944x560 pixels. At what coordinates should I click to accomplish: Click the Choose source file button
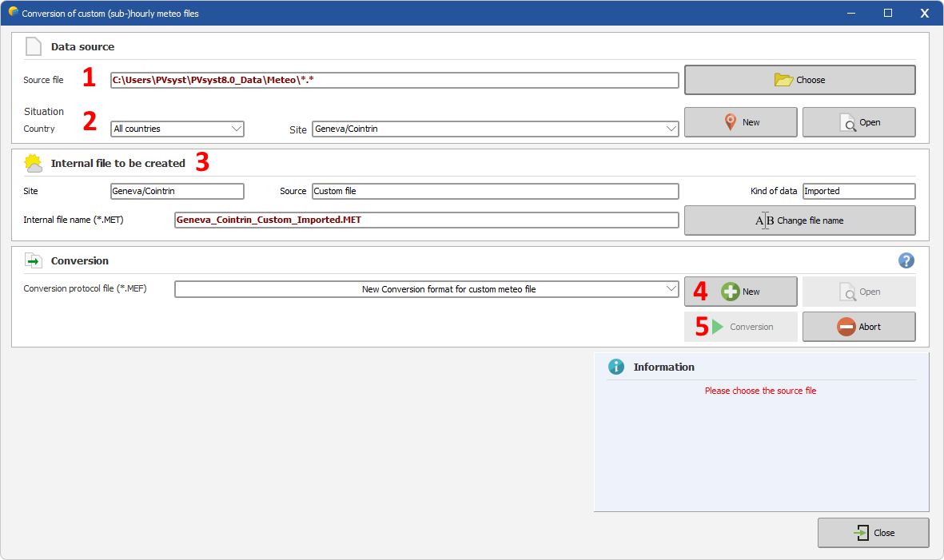(x=799, y=80)
